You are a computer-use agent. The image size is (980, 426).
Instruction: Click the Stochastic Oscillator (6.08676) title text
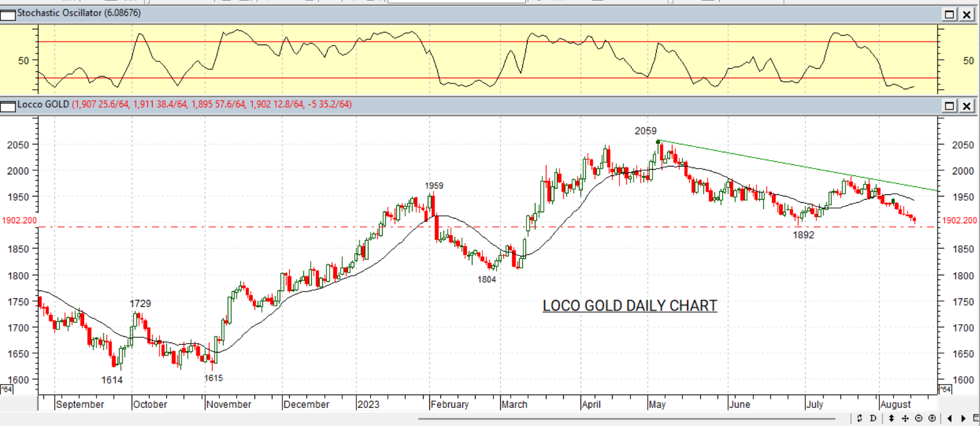79,13
